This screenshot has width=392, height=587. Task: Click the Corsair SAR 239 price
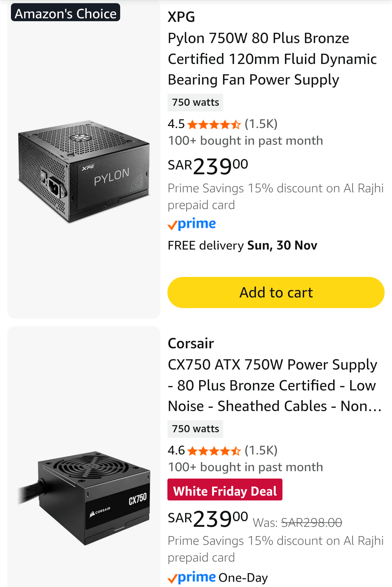click(208, 518)
